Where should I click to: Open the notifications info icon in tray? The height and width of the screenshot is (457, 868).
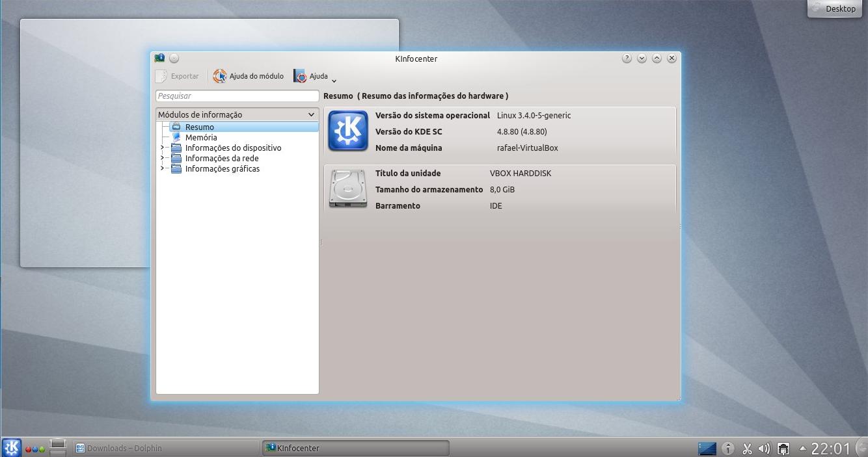[728, 449]
